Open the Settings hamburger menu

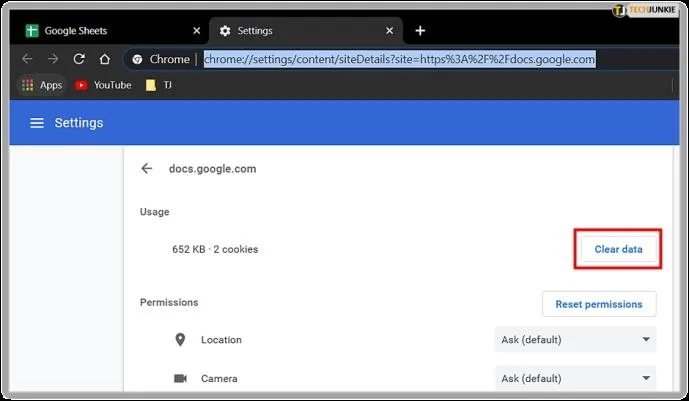point(37,123)
